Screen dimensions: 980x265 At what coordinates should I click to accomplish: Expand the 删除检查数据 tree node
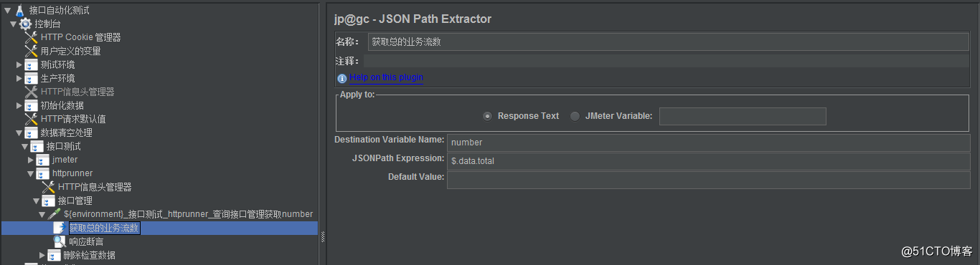pyautogui.click(x=42, y=255)
